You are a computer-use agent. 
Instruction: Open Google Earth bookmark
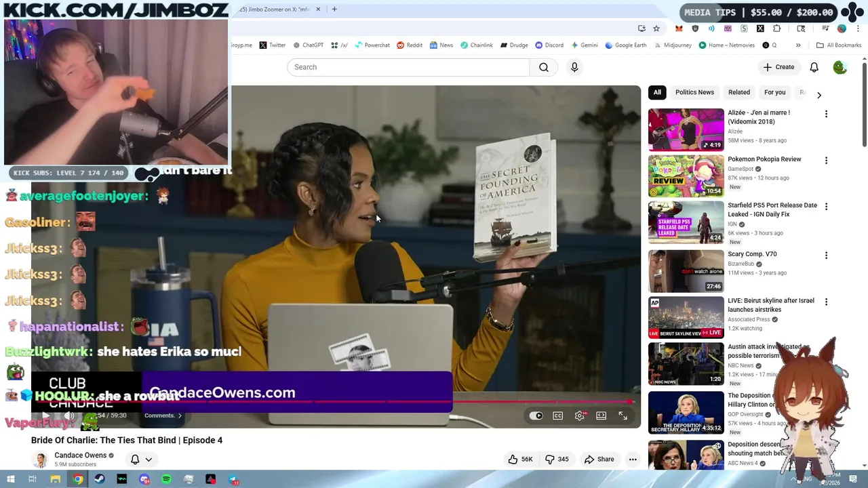point(625,45)
